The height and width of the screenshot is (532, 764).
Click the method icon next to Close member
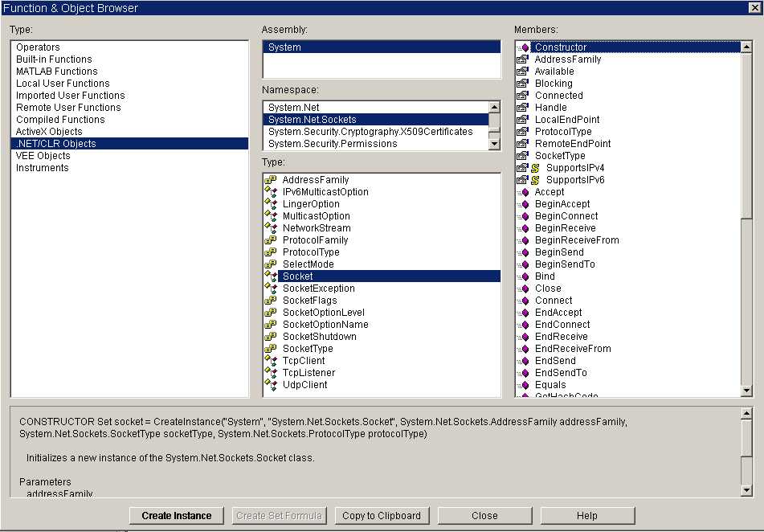pyautogui.click(x=522, y=289)
